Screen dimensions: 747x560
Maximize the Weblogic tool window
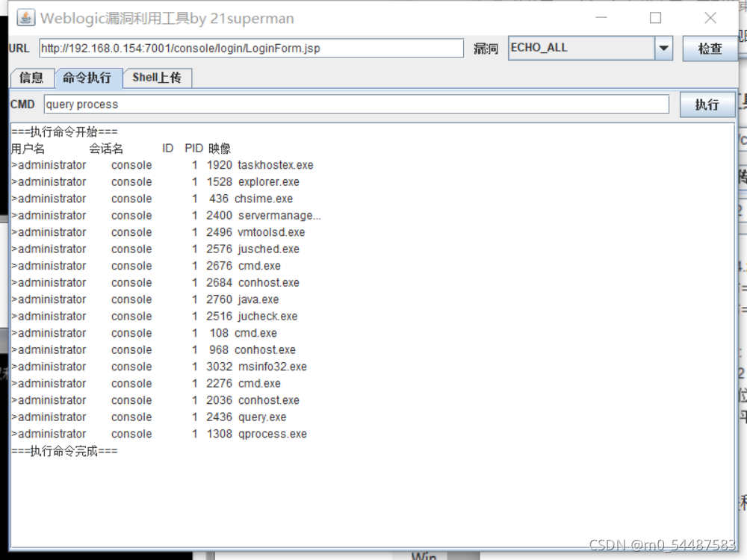point(656,18)
